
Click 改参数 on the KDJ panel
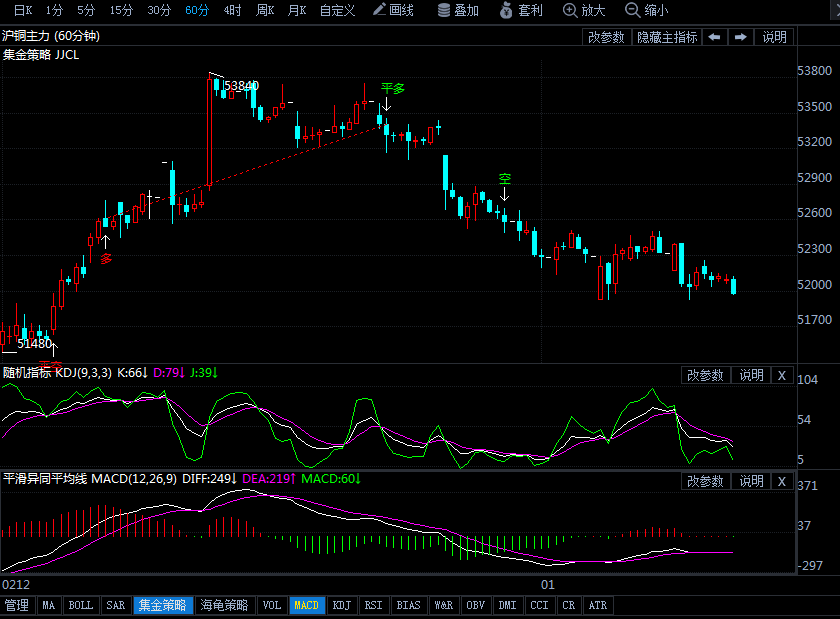pyautogui.click(x=705, y=375)
